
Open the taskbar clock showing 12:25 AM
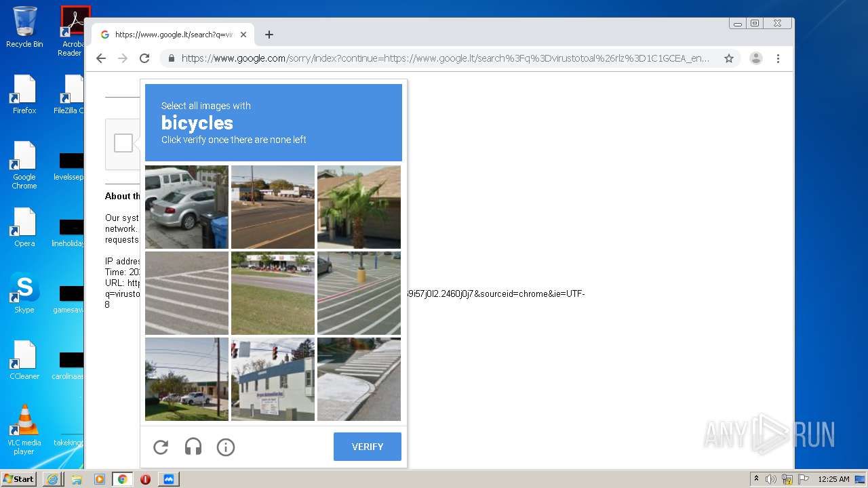(x=833, y=479)
